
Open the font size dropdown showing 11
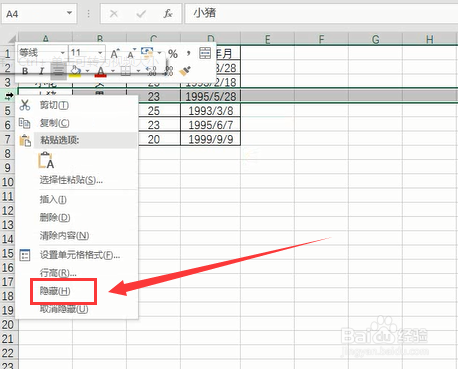100,53
